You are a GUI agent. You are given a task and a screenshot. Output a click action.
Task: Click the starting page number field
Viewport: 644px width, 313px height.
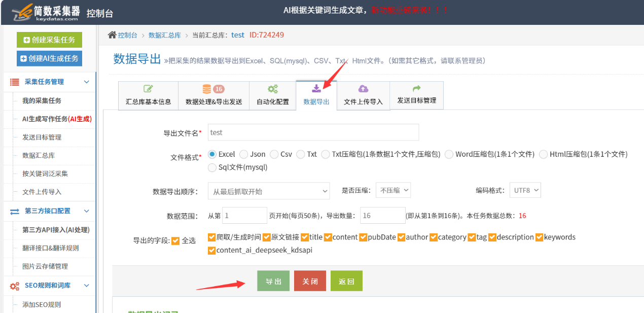coord(244,216)
